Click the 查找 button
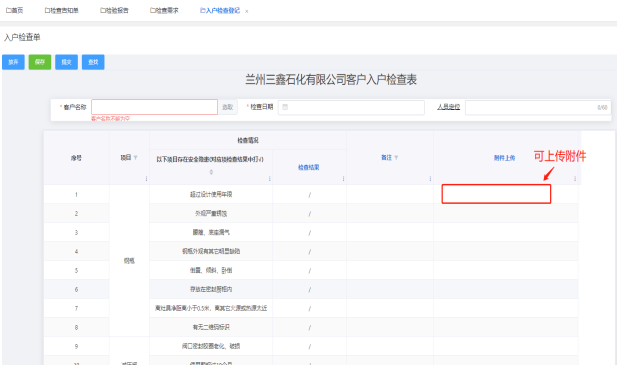The width and height of the screenshot is (617, 366). [x=93, y=62]
